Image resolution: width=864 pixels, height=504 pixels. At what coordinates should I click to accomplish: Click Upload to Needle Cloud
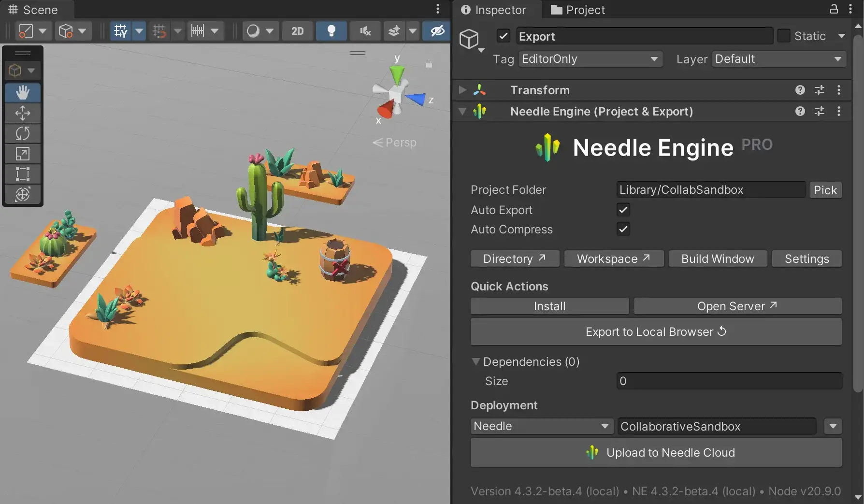pyautogui.click(x=656, y=452)
